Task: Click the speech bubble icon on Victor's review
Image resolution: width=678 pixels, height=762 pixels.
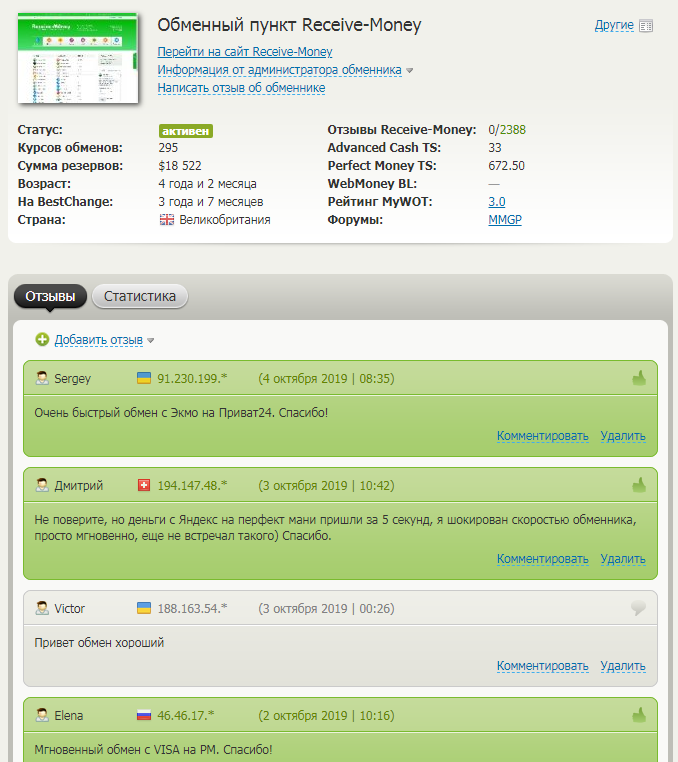Action: [x=638, y=608]
